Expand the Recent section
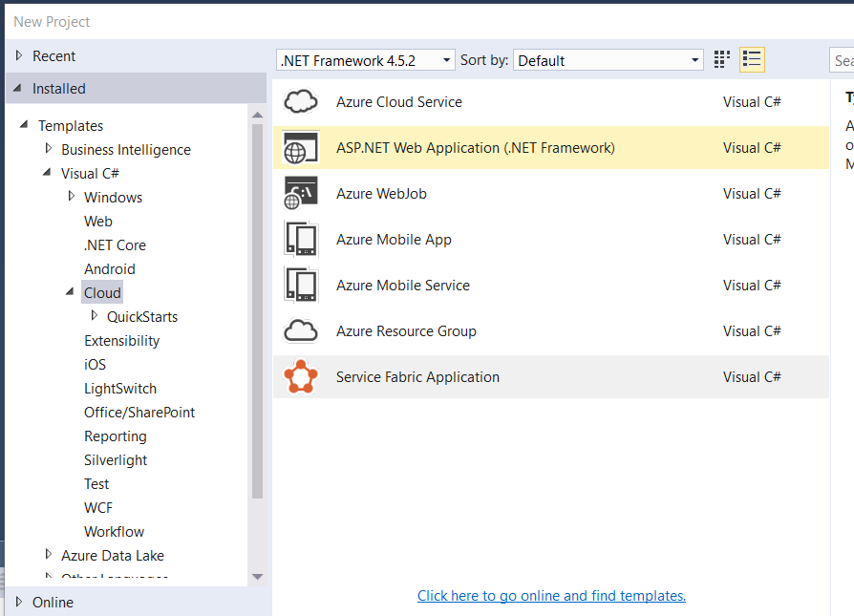The height and width of the screenshot is (616, 854). [19, 55]
